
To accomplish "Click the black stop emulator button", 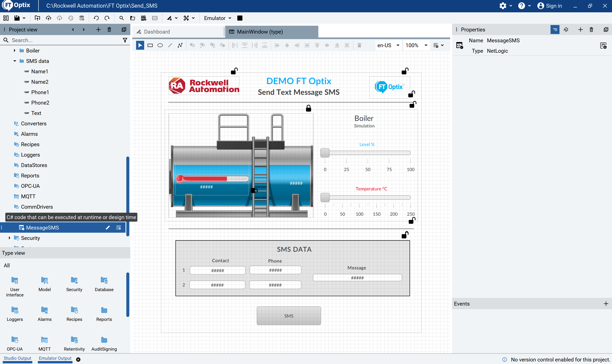I will coord(240,18).
